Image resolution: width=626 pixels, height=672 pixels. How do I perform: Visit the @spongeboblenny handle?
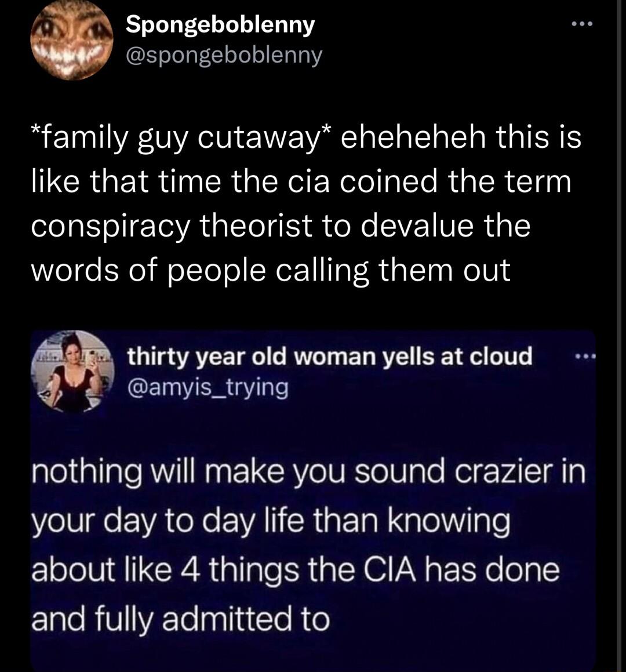[224, 55]
